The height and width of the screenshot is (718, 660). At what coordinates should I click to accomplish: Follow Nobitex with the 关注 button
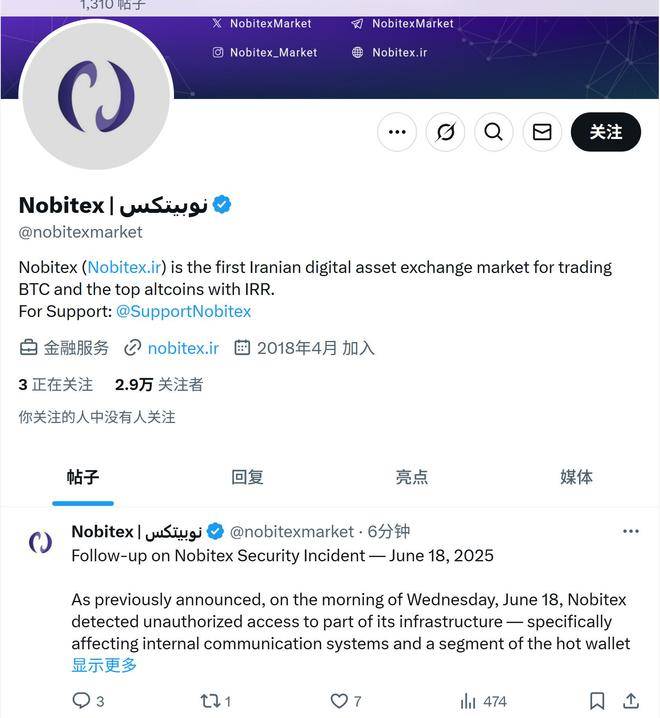pos(605,132)
